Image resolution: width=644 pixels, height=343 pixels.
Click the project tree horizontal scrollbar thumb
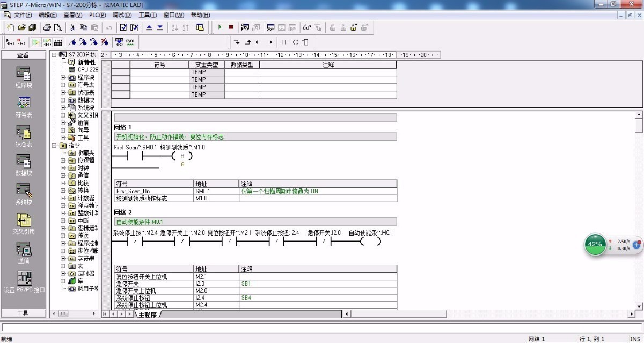pos(63,313)
